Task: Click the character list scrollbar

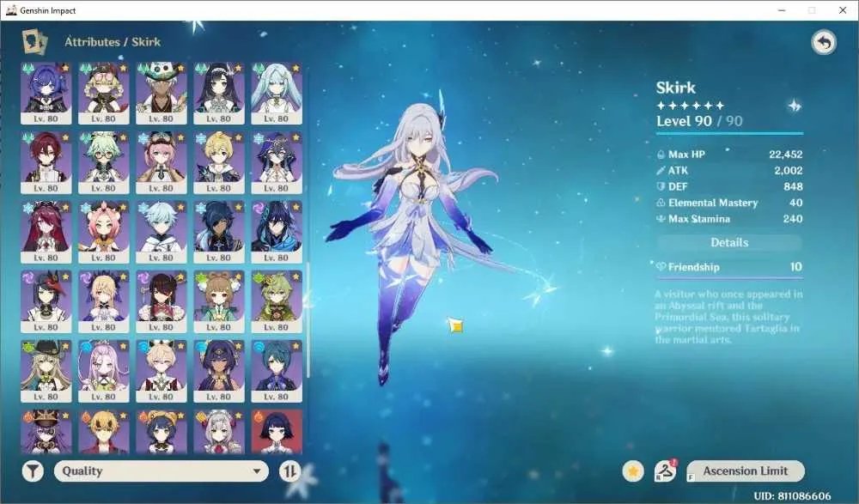Action: (x=308, y=320)
